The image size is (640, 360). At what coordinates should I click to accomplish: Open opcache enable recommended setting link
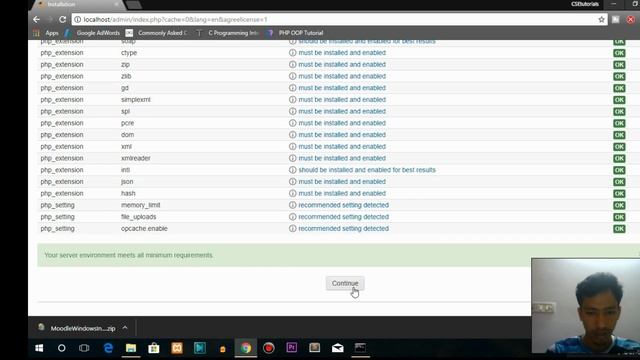[343, 229]
